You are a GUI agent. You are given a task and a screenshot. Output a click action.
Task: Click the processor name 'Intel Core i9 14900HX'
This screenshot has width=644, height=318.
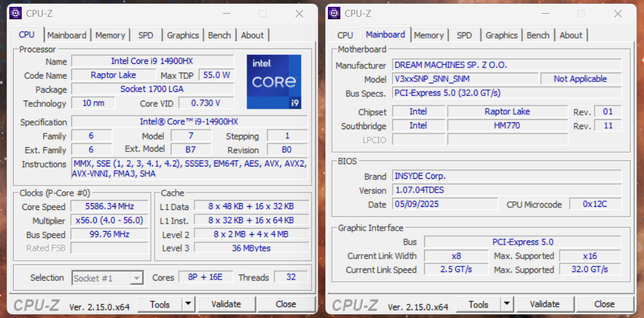point(152,61)
